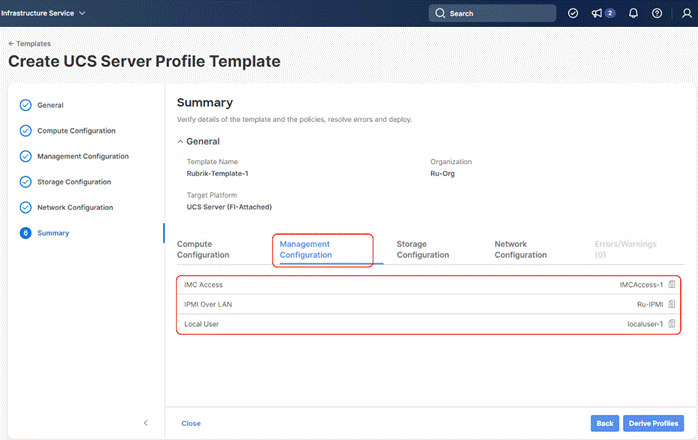Click the Ru-IPMI policy name
Screen dimensions: 698x440
coord(650,304)
